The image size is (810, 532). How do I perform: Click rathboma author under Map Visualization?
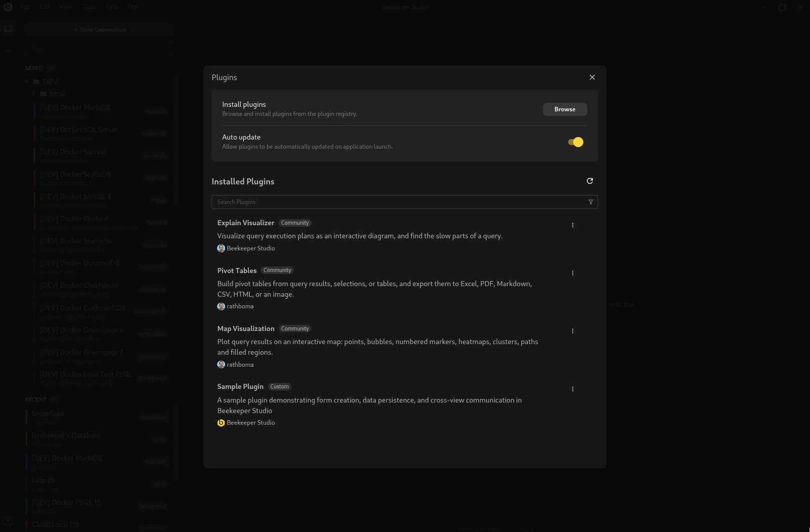click(240, 365)
